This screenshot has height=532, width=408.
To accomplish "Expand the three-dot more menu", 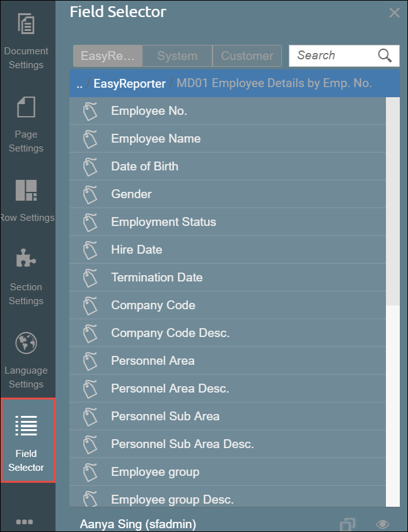I will tap(25, 522).
